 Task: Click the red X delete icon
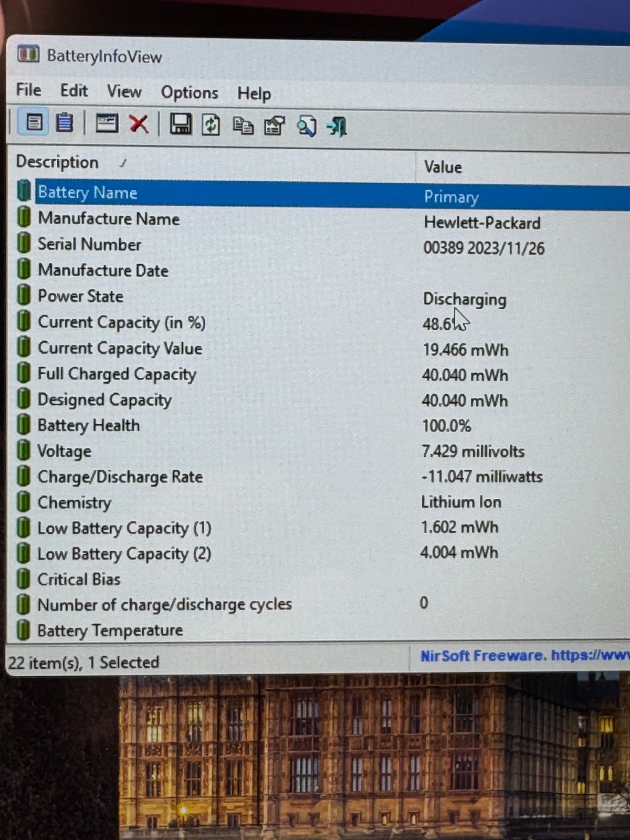[139, 124]
